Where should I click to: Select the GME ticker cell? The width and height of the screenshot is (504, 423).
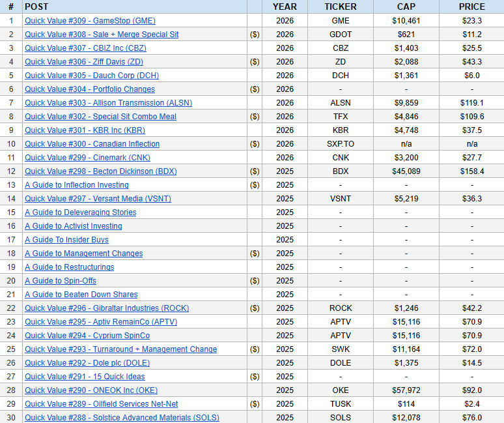tap(341, 21)
